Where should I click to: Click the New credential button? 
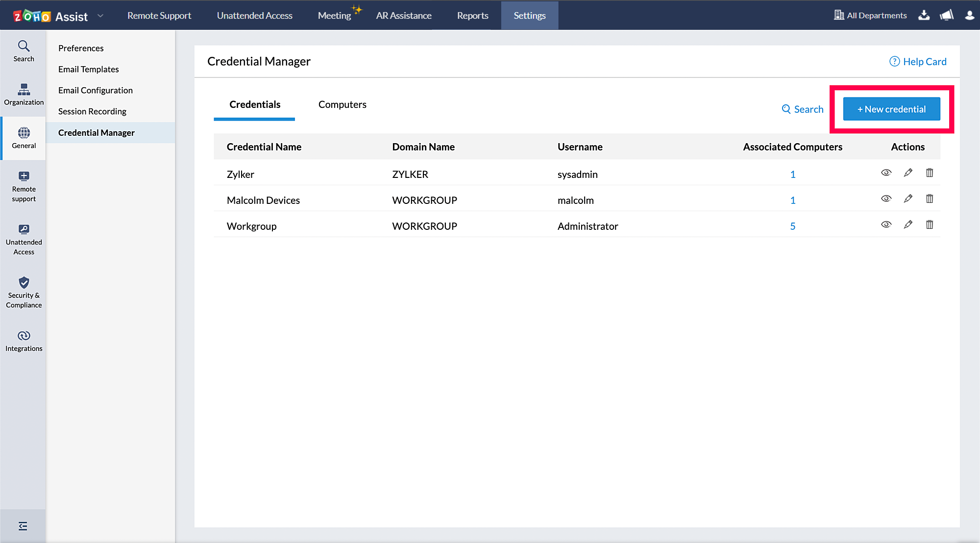[891, 109]
